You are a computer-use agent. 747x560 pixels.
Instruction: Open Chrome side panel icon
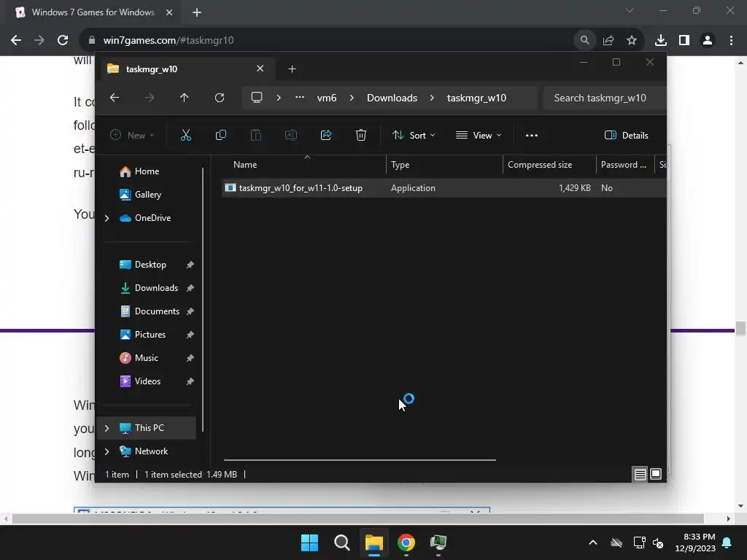[684, 40]
